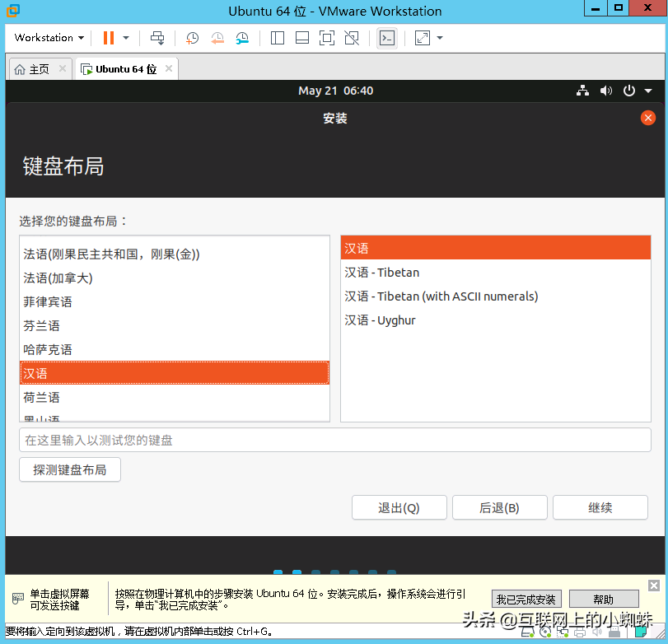Take a snapshot of the virtual machine

click(191, 37)
